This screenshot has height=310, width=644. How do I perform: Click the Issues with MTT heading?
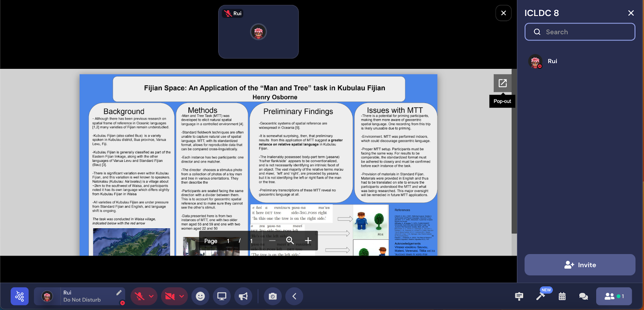(x=395, y=110)
